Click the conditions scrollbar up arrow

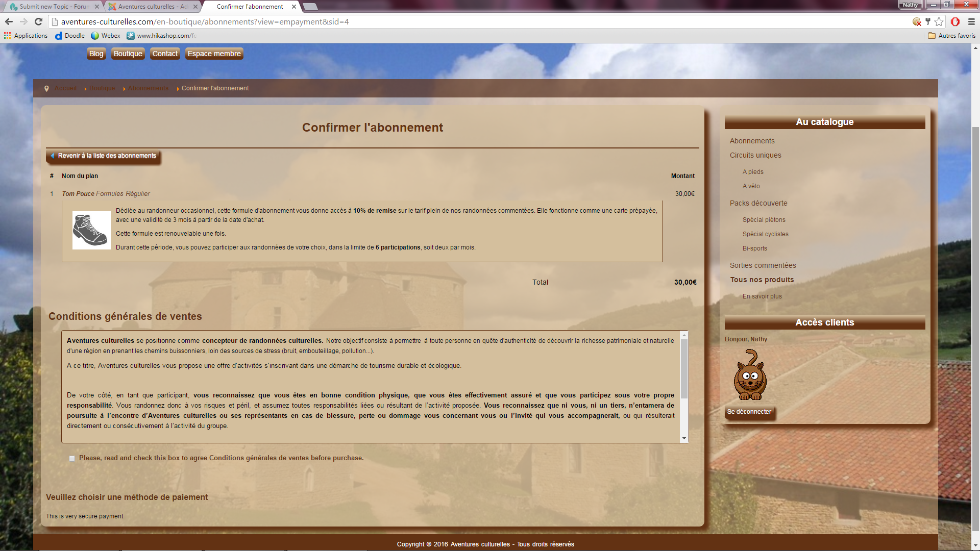[684, 335]
